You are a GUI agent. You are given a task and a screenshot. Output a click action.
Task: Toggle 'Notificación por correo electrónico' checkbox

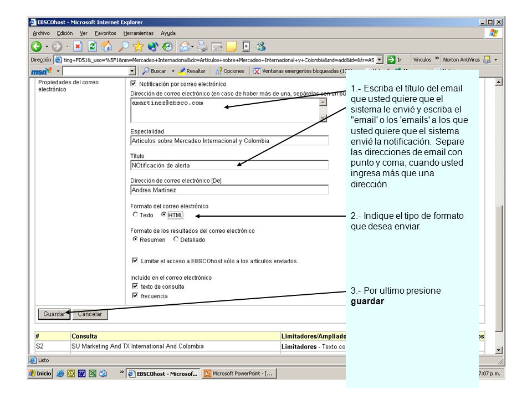click(x=134, y=84)
